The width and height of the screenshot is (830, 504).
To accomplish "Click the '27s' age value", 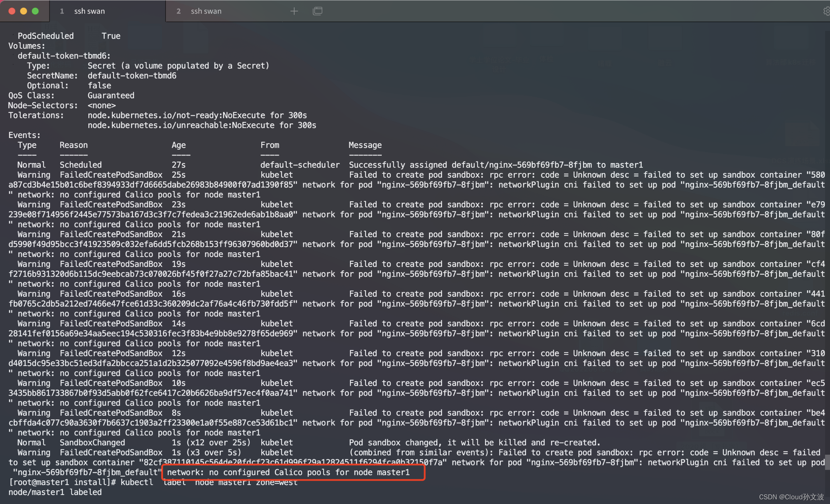I will (178, 165).
